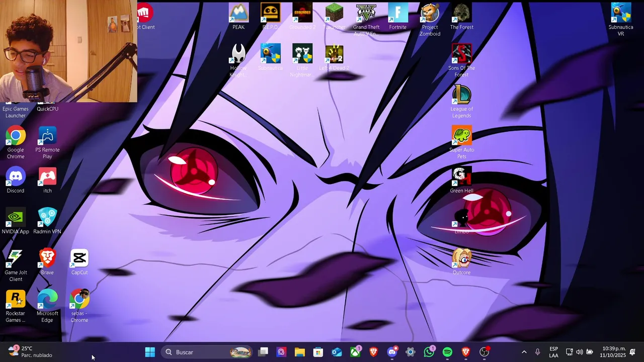Open Outlook from the taskbar
Image resolution: width=644 pixels, height=362 pixels.
click(337, 352)
